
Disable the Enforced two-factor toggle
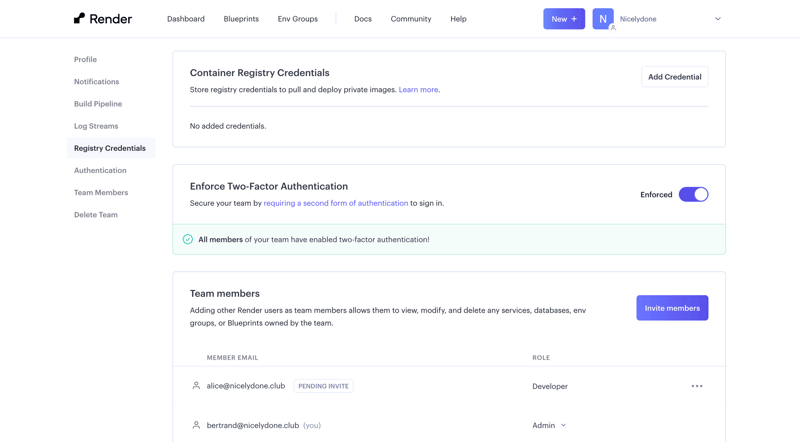tap(693, 194)
